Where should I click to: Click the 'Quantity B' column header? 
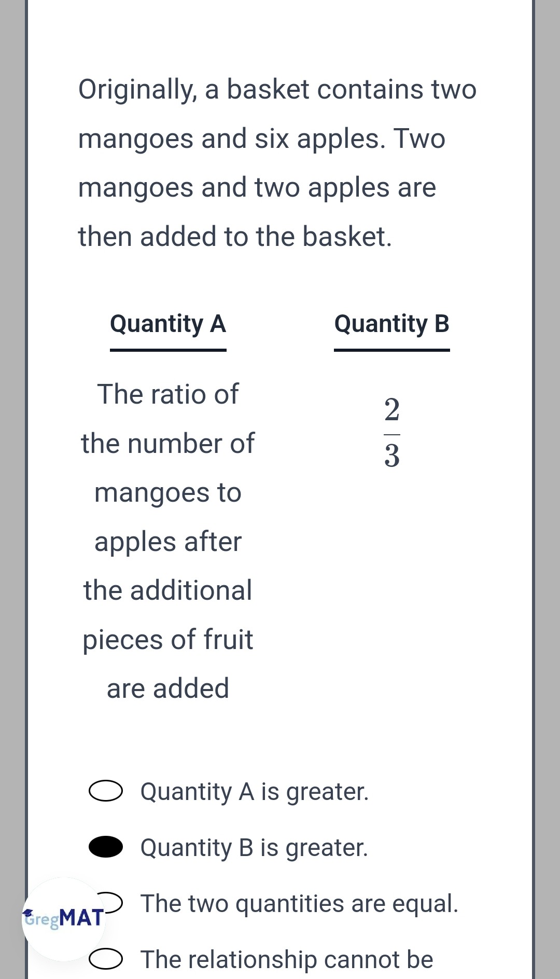click(x=391, y=324)
